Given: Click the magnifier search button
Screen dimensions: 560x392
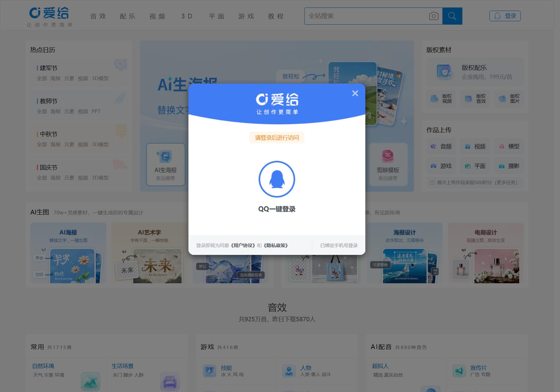Looking at the screenshot, I should 452,16.
